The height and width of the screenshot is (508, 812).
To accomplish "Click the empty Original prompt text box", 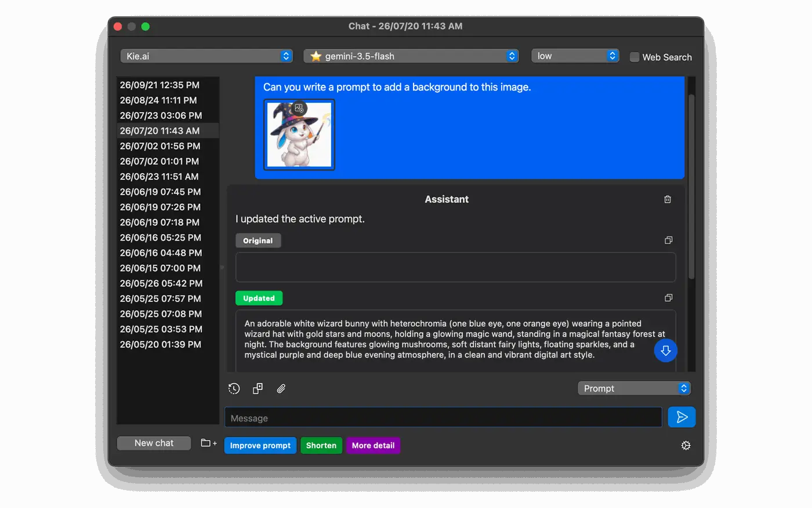I will (455, 267).
